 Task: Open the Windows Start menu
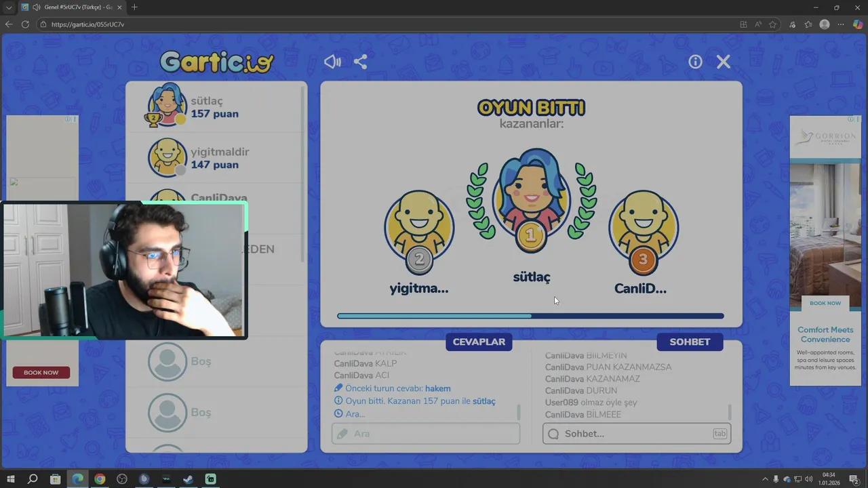pyautogui.click(x=10, y=479)
